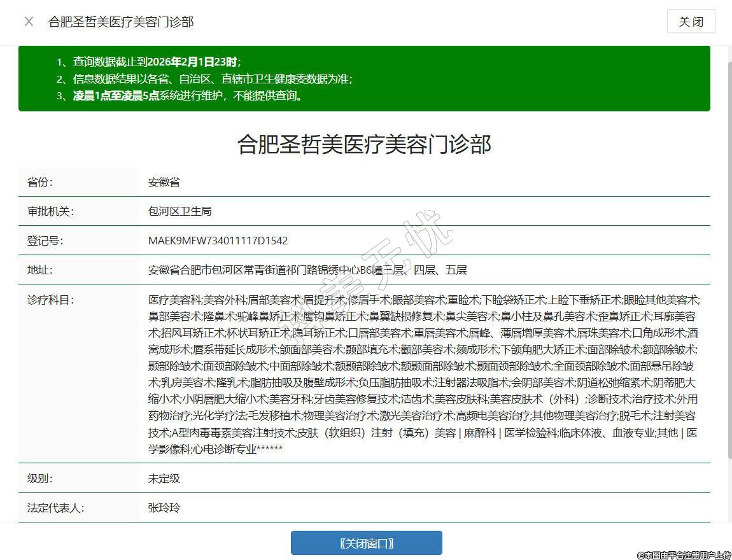Click the notice about 凌晨1点至凌晨5点 maintenance
Screen dimensions: 732x560
click(x=187, y=96)
